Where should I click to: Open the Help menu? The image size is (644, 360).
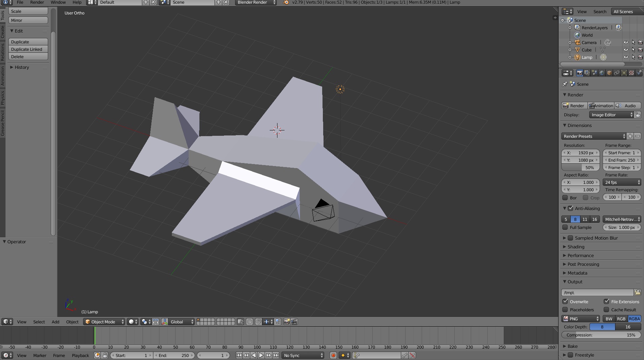[77, 2]
